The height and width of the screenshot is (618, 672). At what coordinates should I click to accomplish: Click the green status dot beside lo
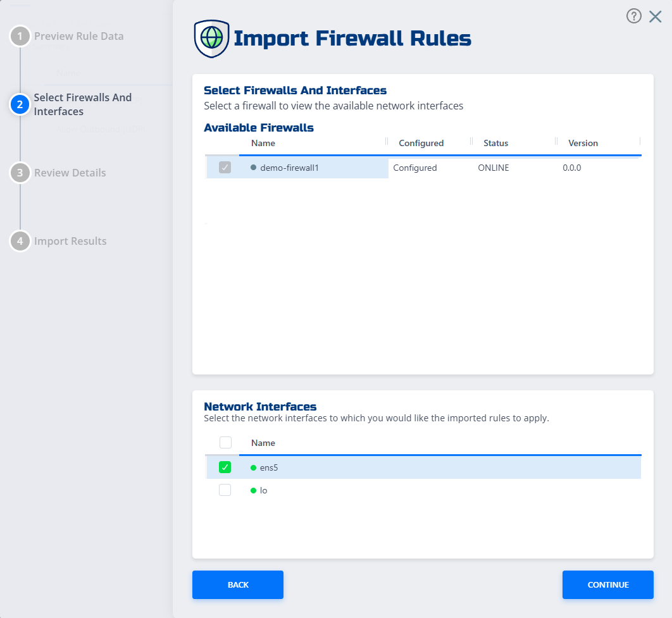[254, 490]
